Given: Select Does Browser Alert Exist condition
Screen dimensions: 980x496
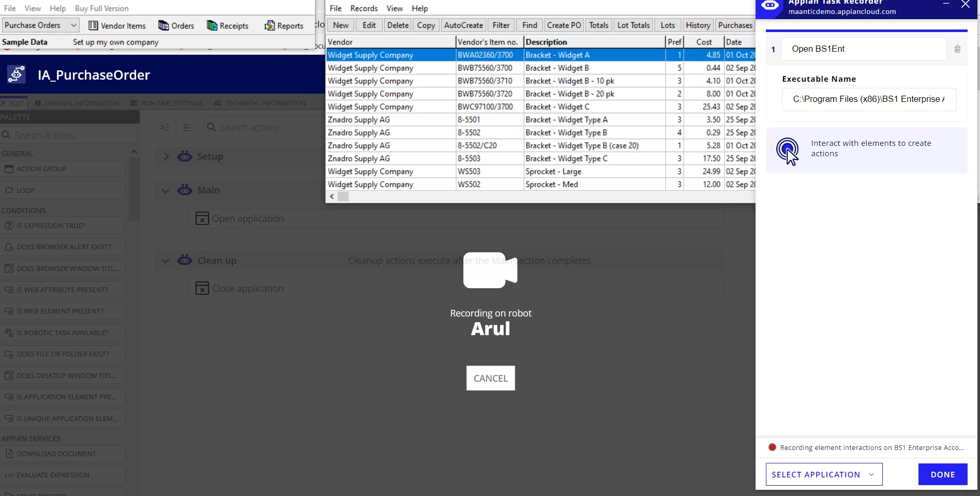Looking at the screenshot, I should [62, 247].
